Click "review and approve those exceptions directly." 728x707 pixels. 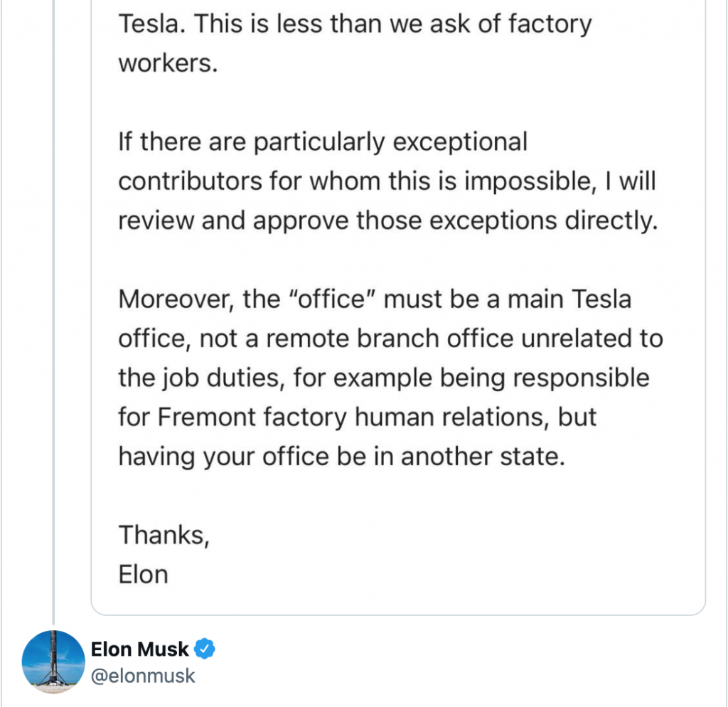tap(385, 220)
